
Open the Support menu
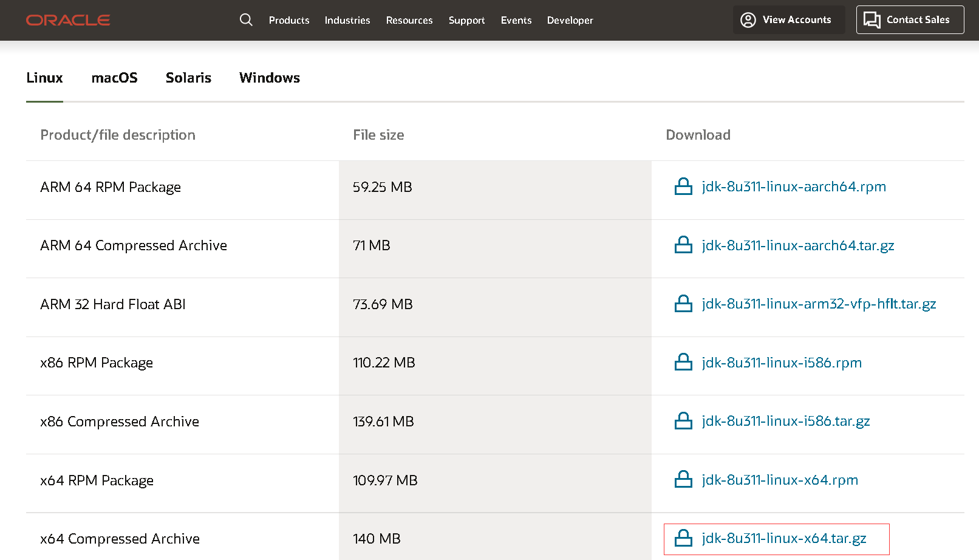(467, 20)
